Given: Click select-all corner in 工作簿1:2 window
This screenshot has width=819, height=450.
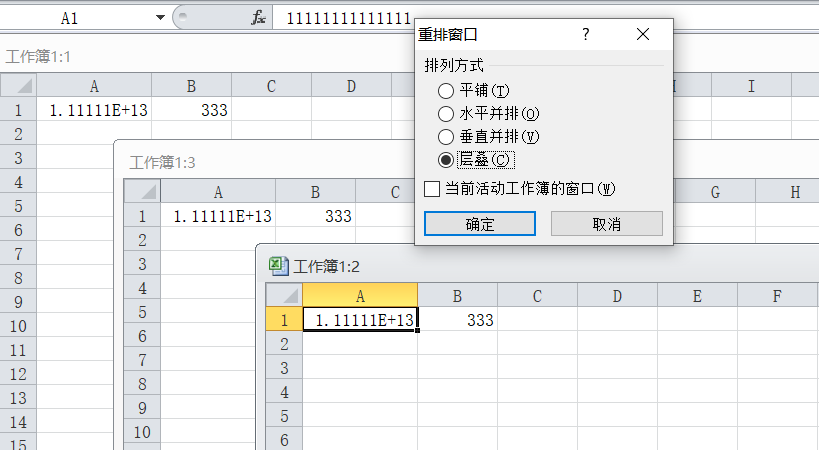Looking at the screenshot, I should [x=284, y=295].
